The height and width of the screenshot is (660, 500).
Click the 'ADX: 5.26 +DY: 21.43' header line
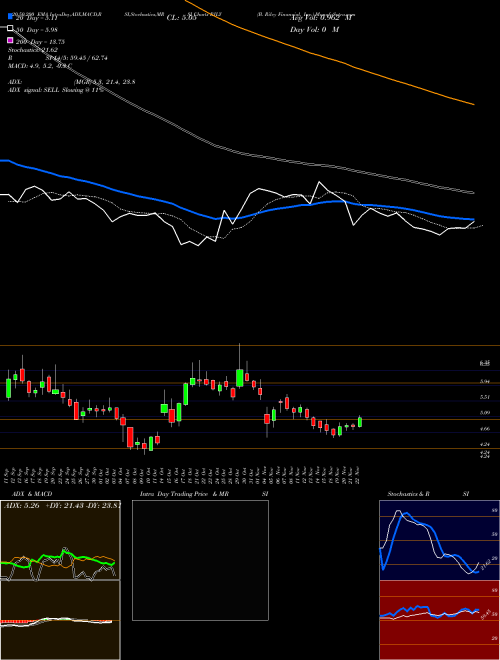[x=62, y=506]
